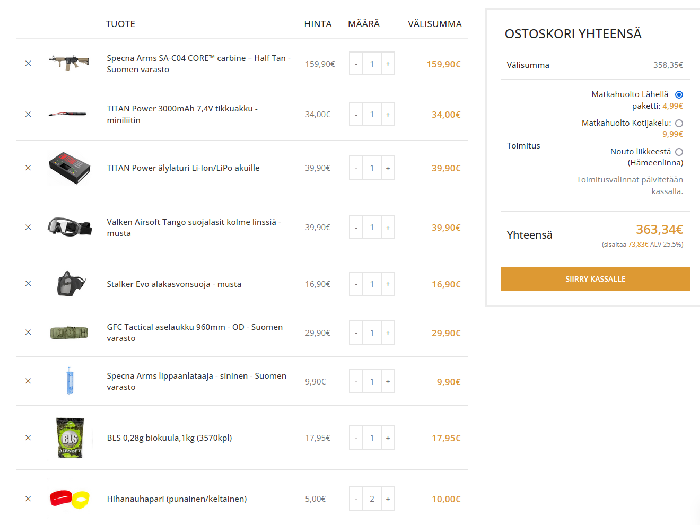Image resolution: width=700 pixels, height=525 pixels.
Task: Remove BLS 0,28g bio BBs from cart
Action: (x=28, y=438)
